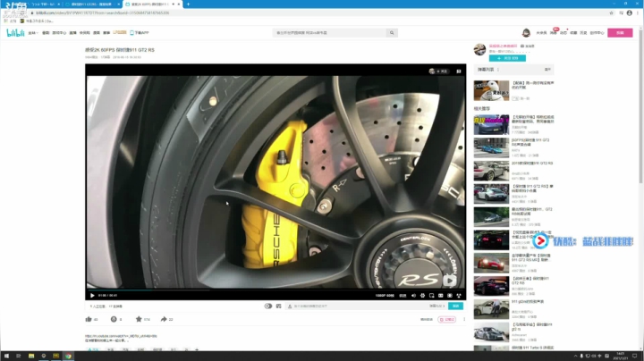The height and width of the screenshot is (361, 644).
Task: Follow the uploader with the blue button
Action: click(507, 58)
